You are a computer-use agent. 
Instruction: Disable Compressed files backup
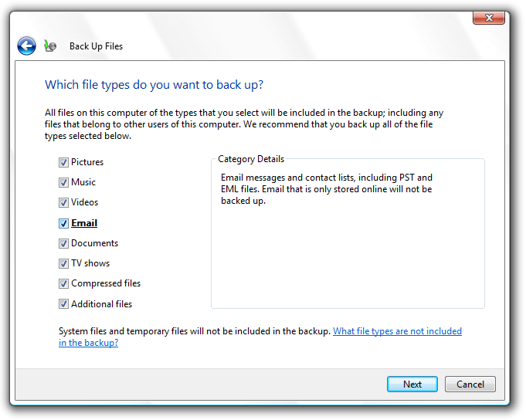tap(63, 284)
